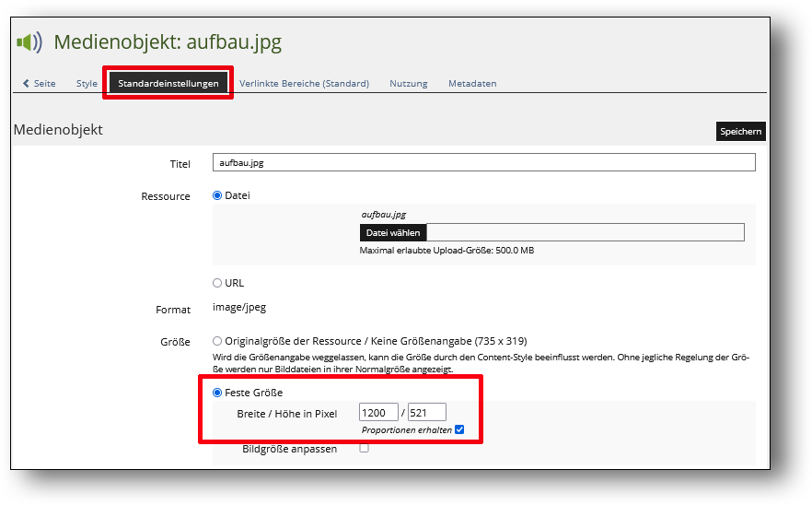Select the Feste Größe radio option
This screenshot has width=812, height=505.
pyautogui.click(x=218, y=393)
